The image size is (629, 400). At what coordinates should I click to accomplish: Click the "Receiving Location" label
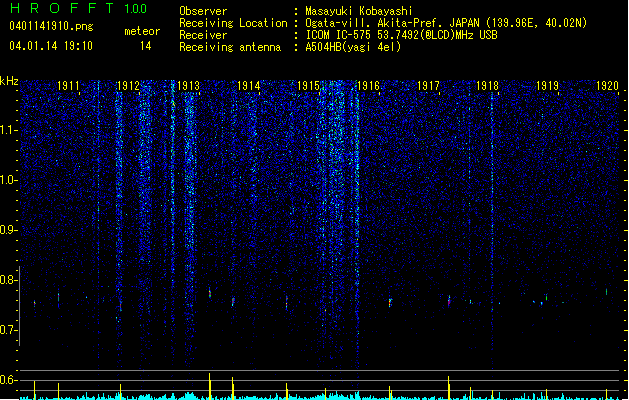(x=233, y=23)
